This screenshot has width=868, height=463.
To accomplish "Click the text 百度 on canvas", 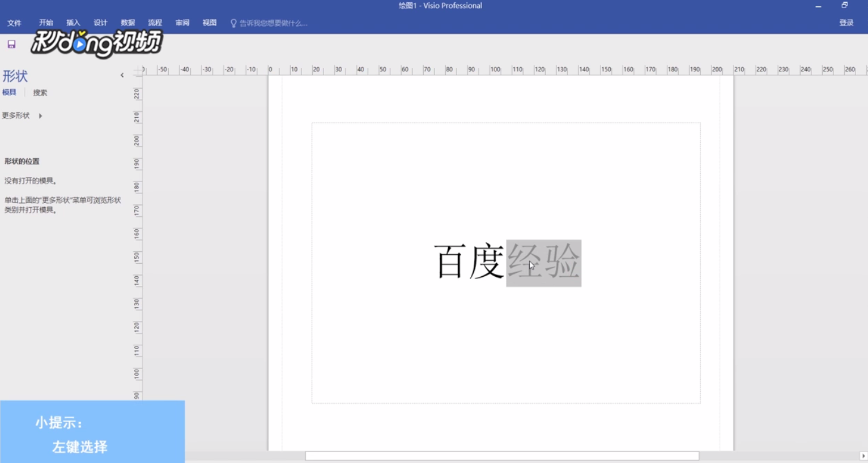I will 469,261.
